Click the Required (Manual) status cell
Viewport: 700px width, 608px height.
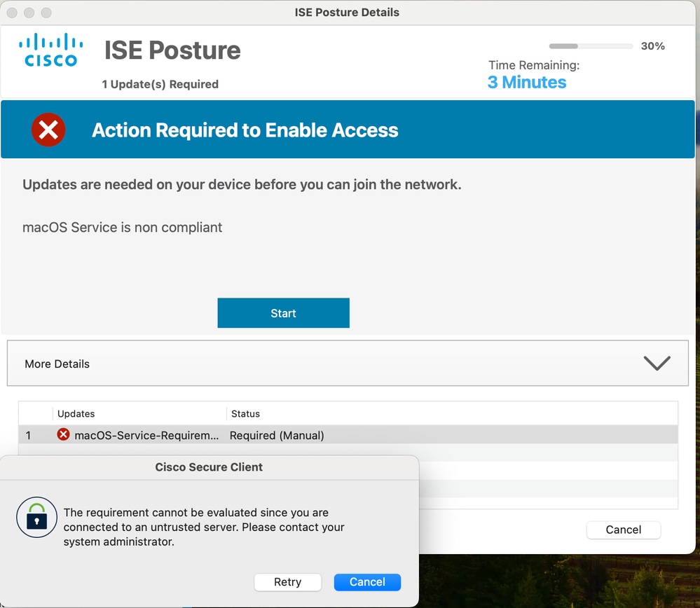tap(277, 435)
